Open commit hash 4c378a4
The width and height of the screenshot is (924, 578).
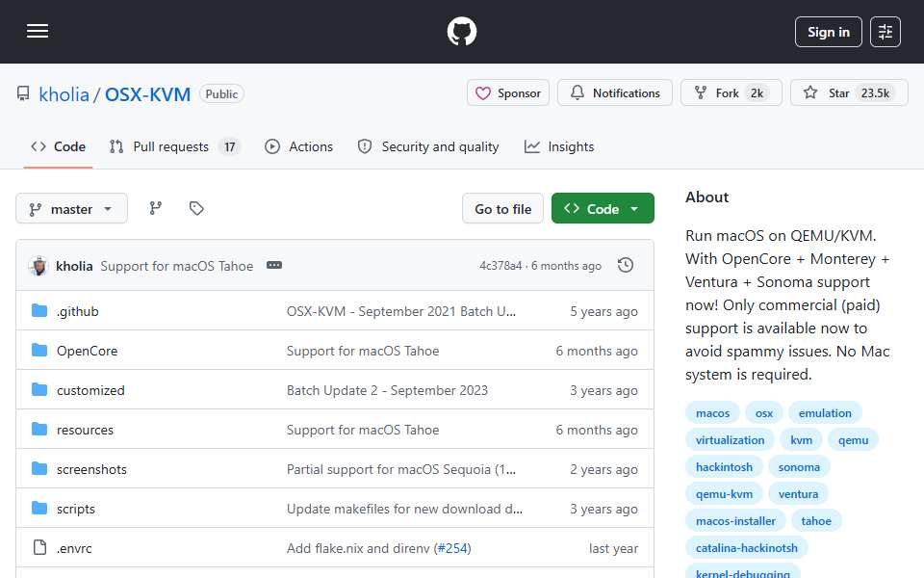pyautogui.click(x=500, y=266)
